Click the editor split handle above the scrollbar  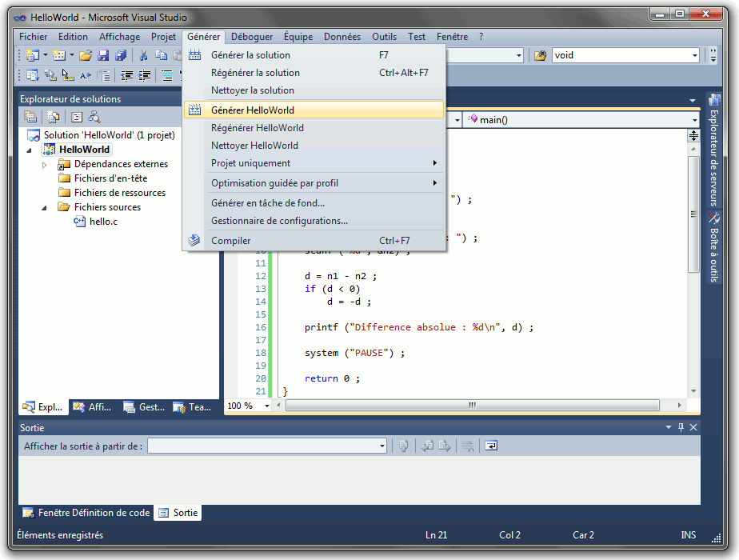coord(693,136)
